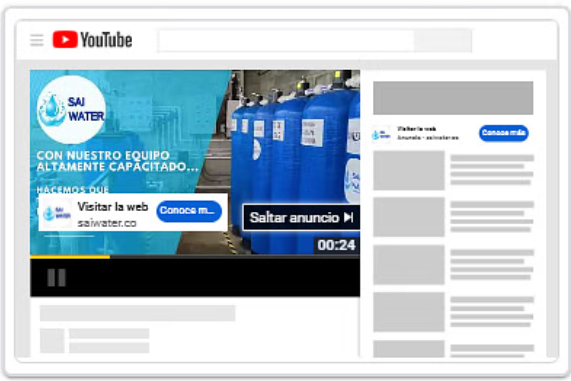This screenshot has width=571, height=381.
Task: Click the Sai Water icon in the sidebar ad
Action: pyautogui.click(x=381, y=135)
